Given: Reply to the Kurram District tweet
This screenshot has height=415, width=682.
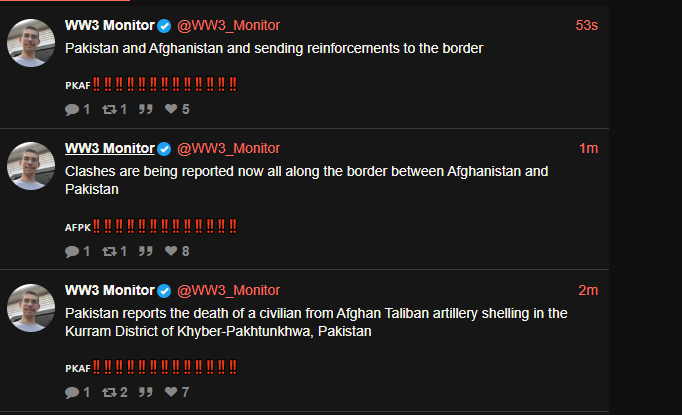Looking at the screenshot, I should tap(72, 392).
